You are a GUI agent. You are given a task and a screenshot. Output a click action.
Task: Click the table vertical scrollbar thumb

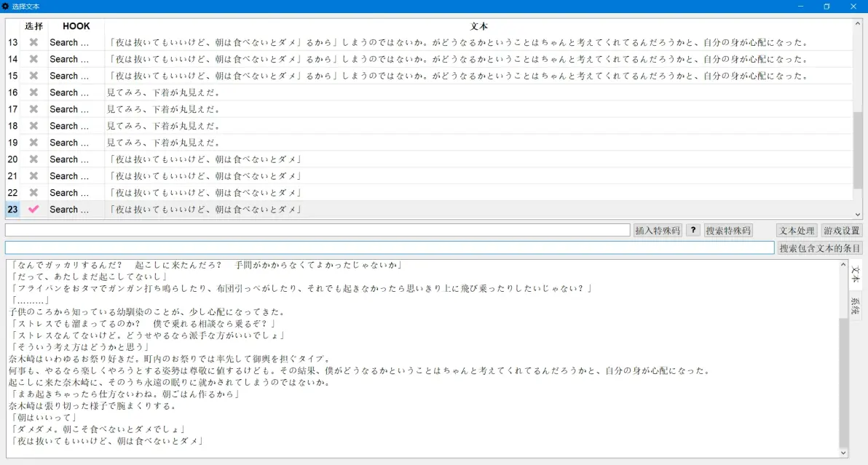pos(858,150)
